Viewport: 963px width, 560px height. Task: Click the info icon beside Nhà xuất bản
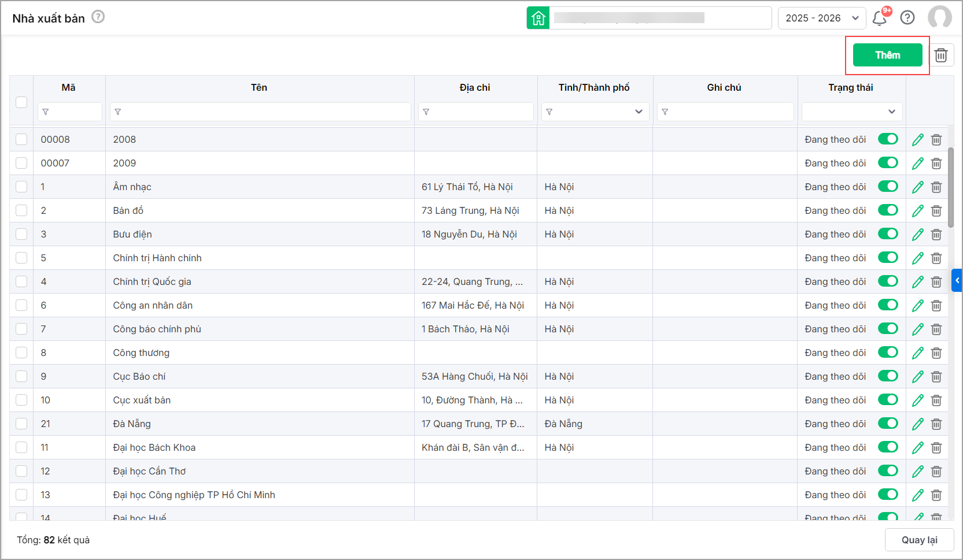coord(98,17)
